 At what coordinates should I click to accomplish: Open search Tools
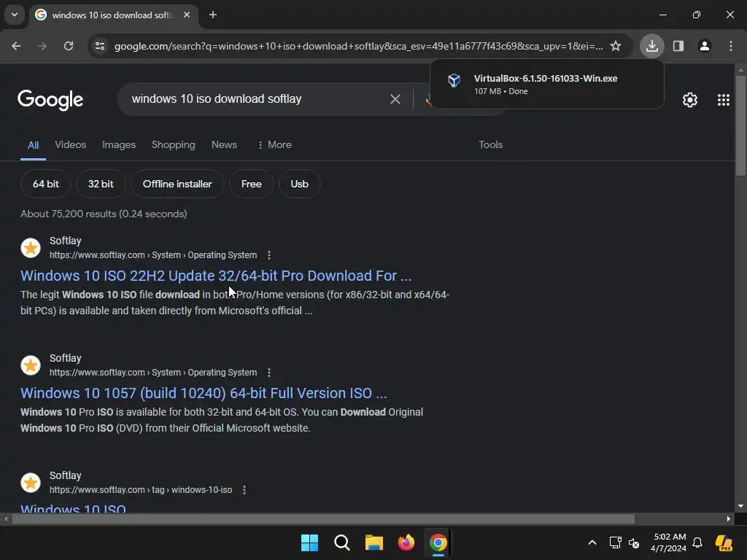click(x=490, y=145)
